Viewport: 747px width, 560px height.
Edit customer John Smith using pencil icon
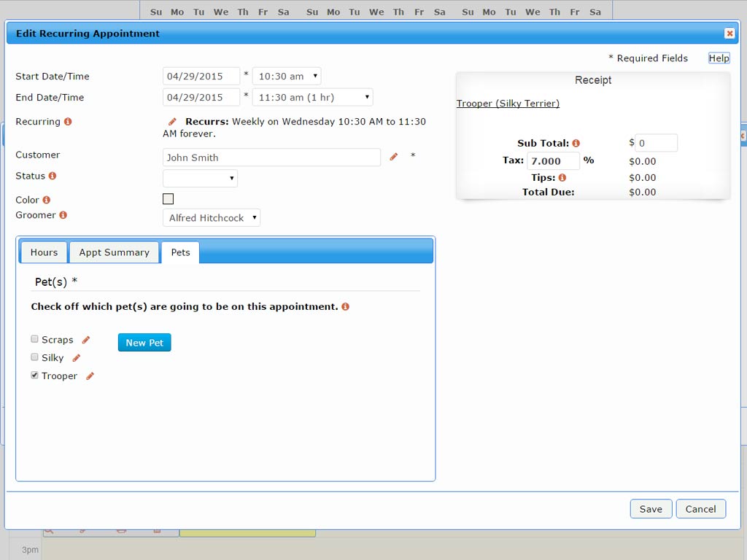(393, 157)
